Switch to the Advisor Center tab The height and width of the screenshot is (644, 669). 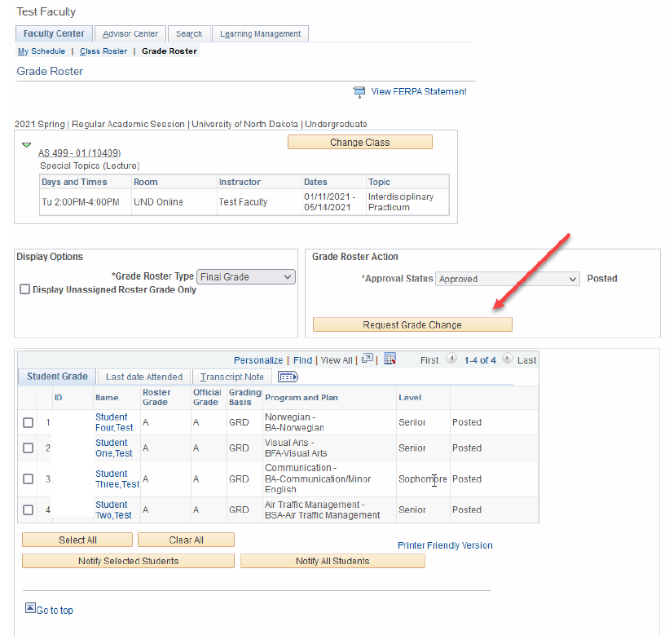(130, 34)
